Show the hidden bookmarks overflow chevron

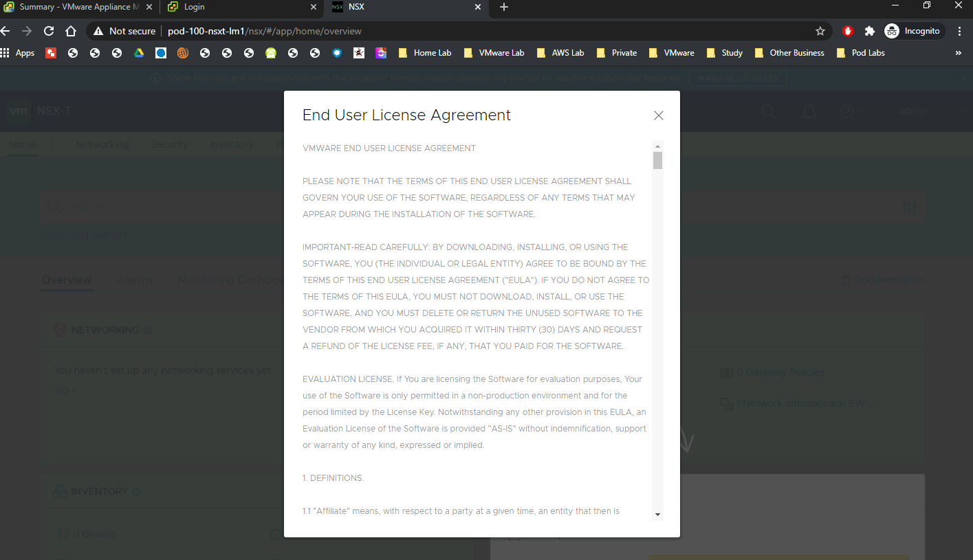coord(958,53)
